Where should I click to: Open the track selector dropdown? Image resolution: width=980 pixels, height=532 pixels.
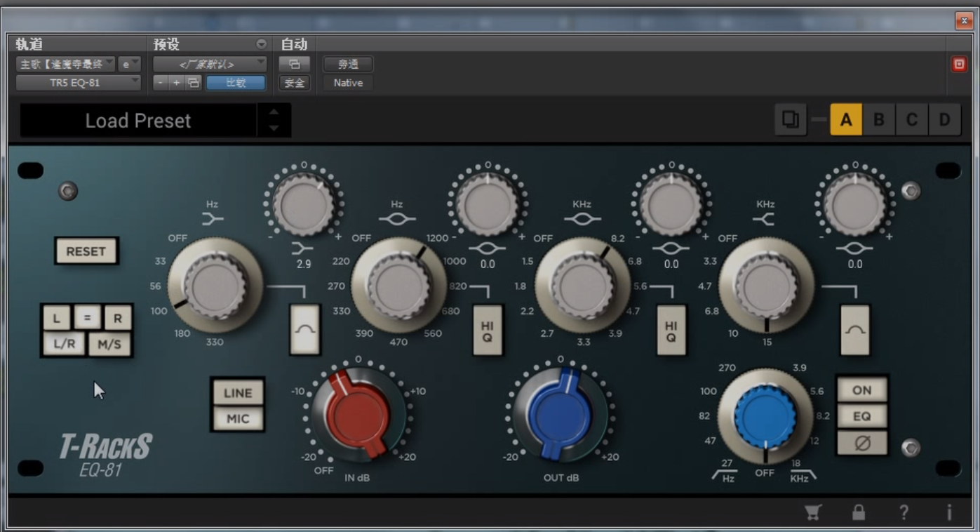(x=66, y=64)
